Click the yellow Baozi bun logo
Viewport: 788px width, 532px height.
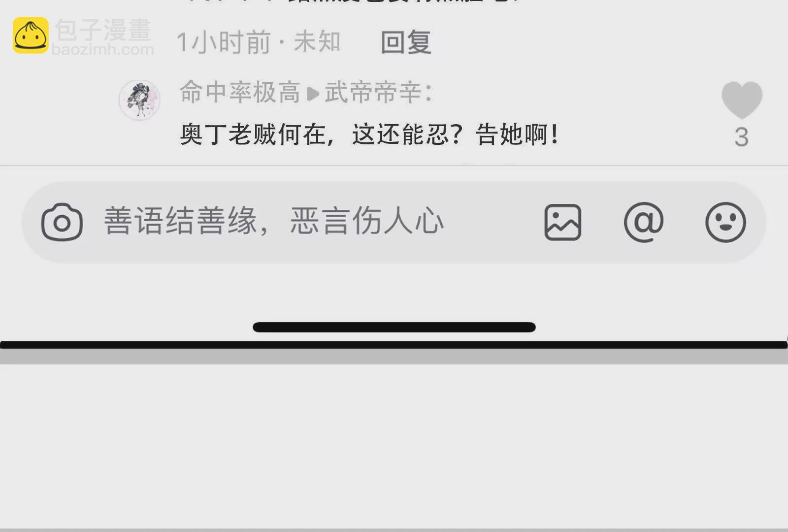coord(31,35)
